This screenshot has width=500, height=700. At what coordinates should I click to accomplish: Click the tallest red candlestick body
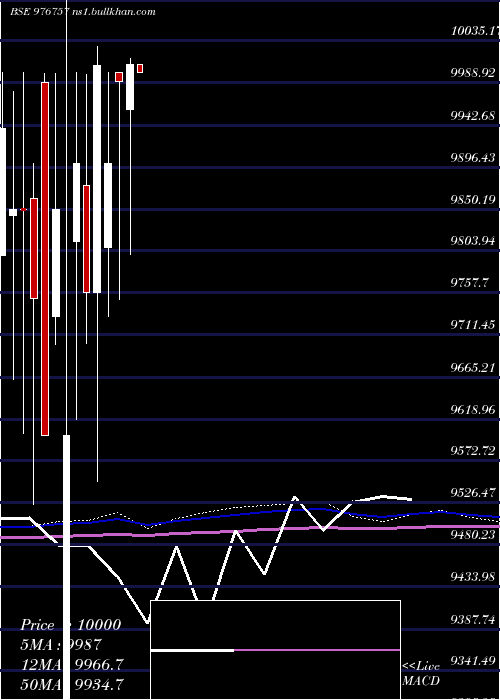(45, 258)
